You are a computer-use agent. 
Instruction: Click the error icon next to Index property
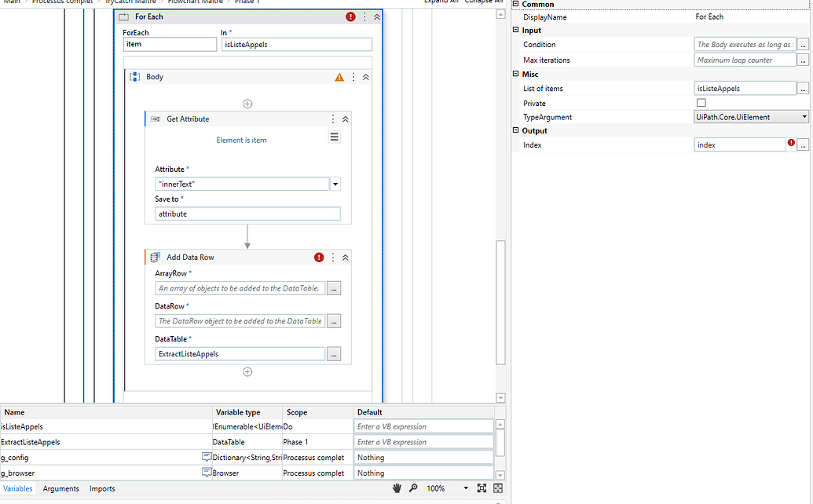pyautogui.click(x=792, y=144)
